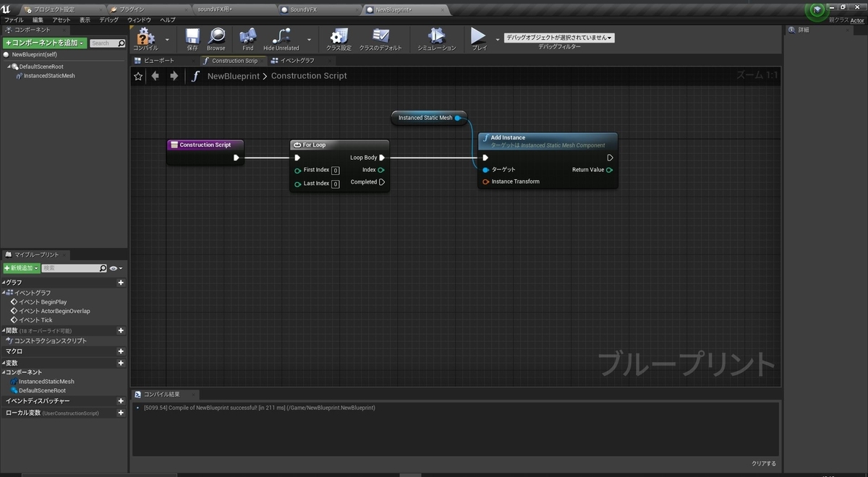Click the Compile toolbar button
This screenshot has height=477, width=868.
[x=146, y=38]
